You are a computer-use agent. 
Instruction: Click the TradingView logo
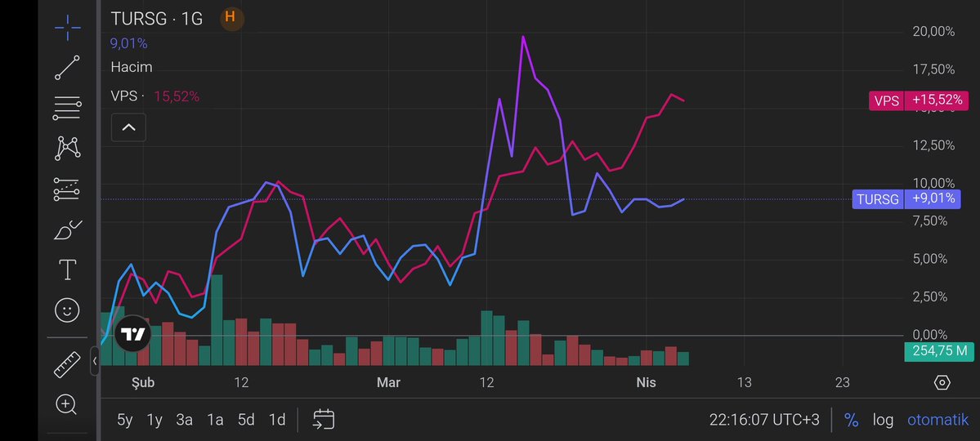pos(133,334)
